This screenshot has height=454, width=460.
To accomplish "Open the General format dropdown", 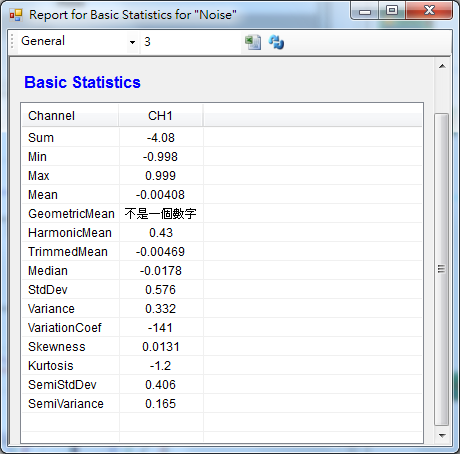I will tap(132, 42).
